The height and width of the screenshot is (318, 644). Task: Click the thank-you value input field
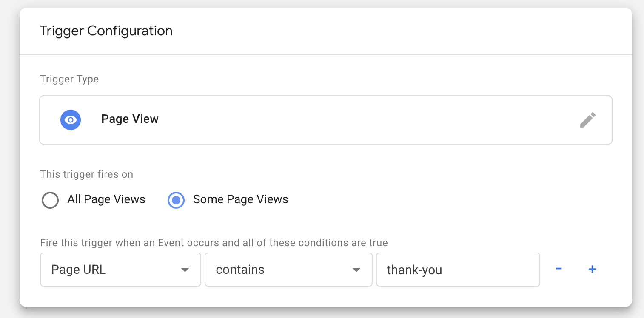(x=458, y=270)
